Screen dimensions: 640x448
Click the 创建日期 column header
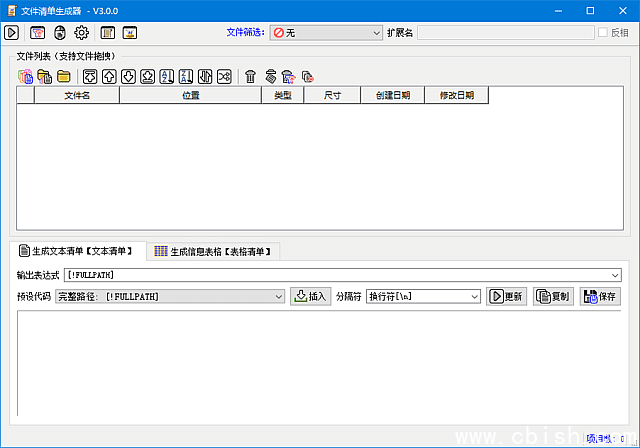coord(393,95)
